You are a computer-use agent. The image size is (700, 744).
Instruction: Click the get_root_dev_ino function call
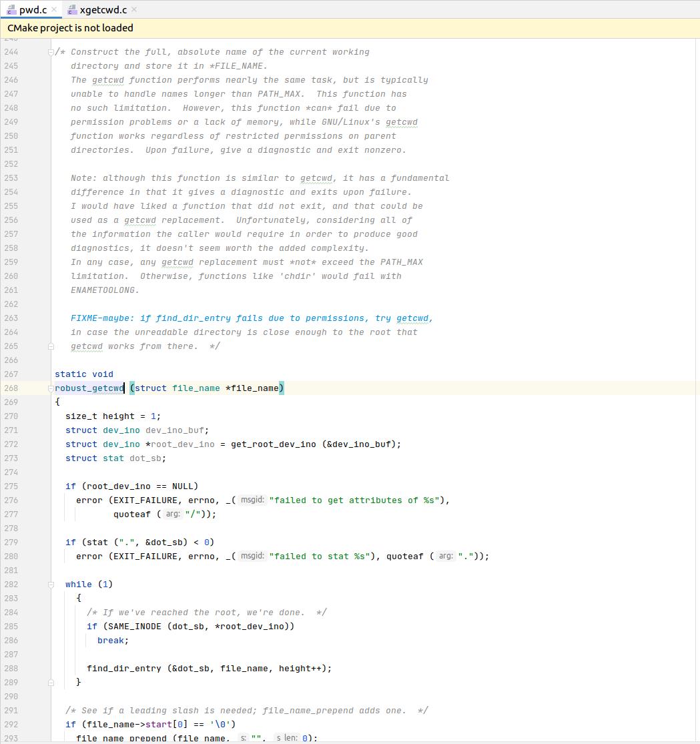274,444
